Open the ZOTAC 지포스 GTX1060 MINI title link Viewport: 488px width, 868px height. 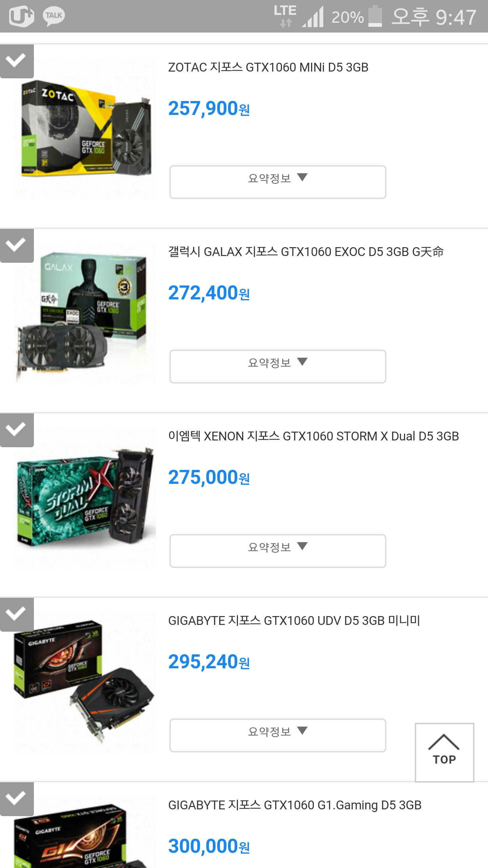click(x=268, y=67)
